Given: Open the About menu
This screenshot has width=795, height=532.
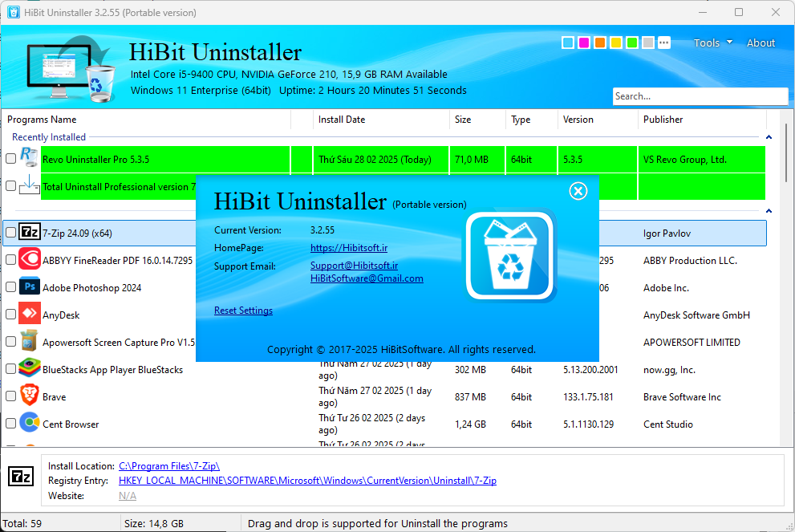Looking at the screenshot, I should 761,43.
